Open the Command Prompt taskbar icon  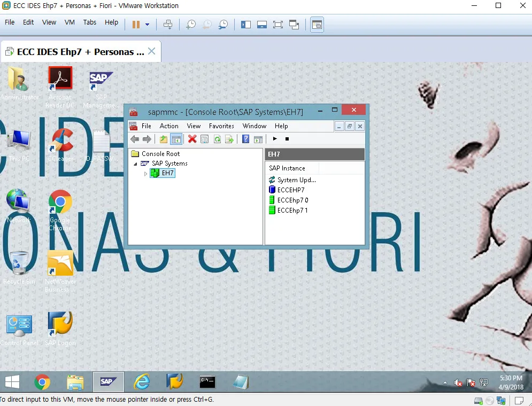pyautogui.click(x=207, y=382)
